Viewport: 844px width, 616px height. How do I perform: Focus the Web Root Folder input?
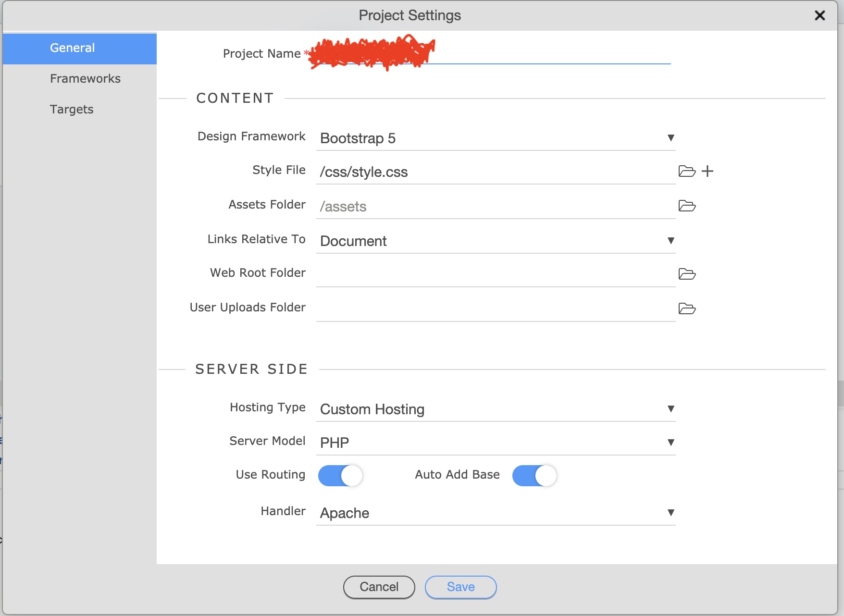pyautogui.click(x=495, y=274)
